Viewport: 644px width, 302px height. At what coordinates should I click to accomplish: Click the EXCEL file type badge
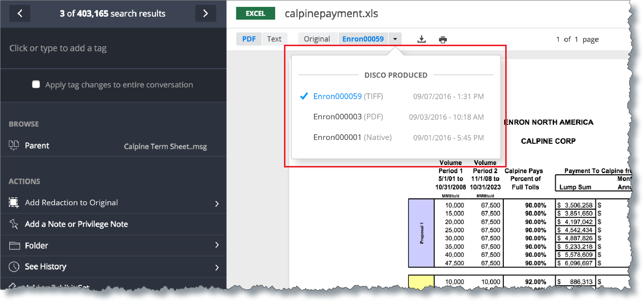click(256, 13)
